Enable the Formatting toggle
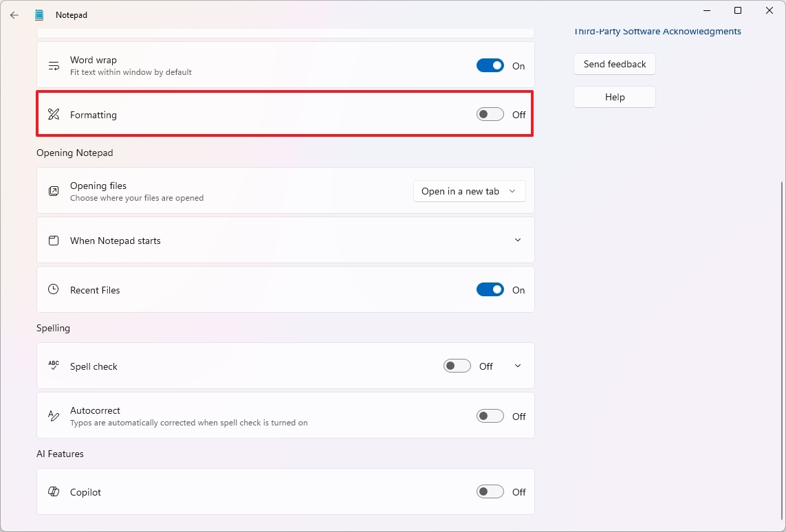786x532 pixels. coord(490,114)
